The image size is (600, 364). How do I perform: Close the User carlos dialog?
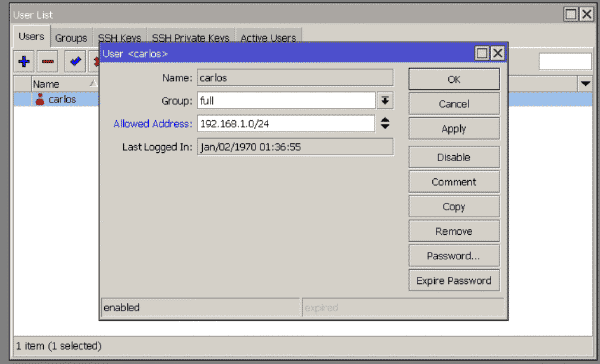[497, 53]
